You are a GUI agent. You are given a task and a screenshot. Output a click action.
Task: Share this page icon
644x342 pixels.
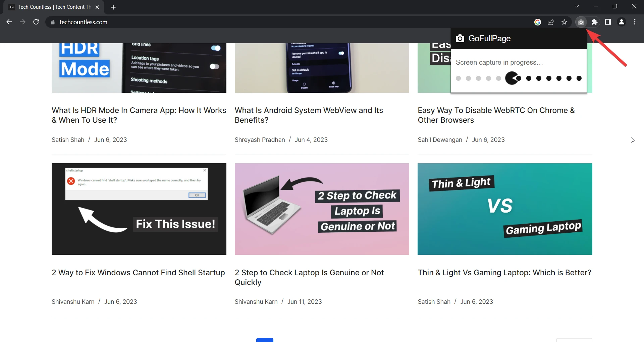pos(551,22)
